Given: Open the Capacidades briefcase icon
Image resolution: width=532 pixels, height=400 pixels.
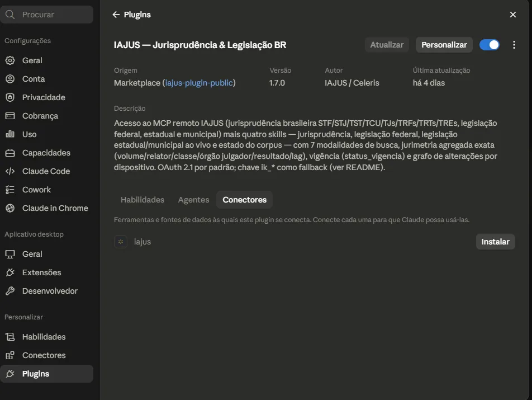Looking at the screenshot, I should click(10, 153).
